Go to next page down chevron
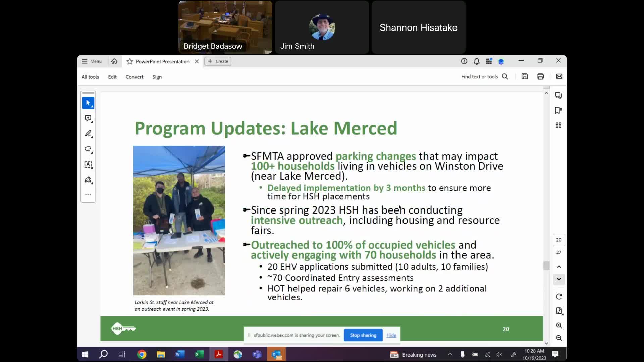644x362 pixels. tap(559, 279)
